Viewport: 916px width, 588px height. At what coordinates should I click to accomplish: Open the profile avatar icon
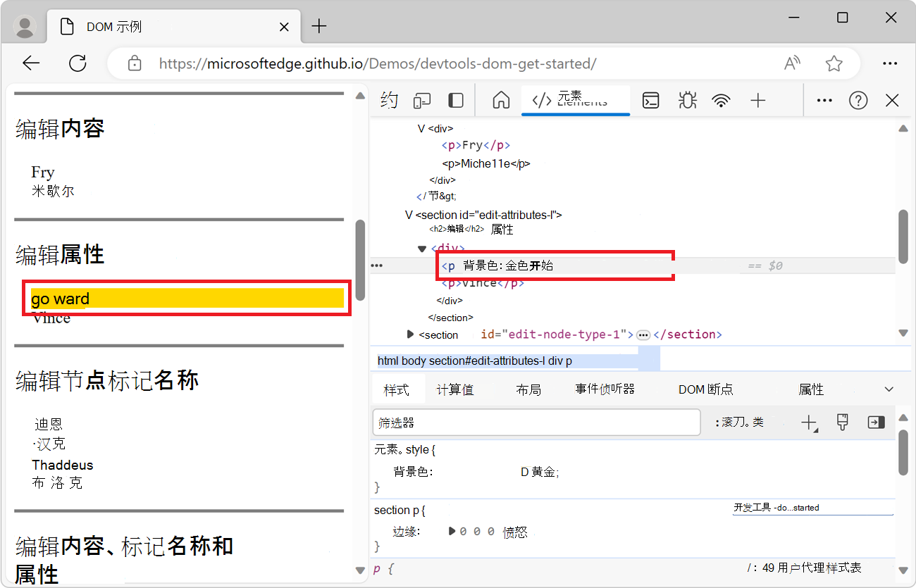[x=25, y=27]
